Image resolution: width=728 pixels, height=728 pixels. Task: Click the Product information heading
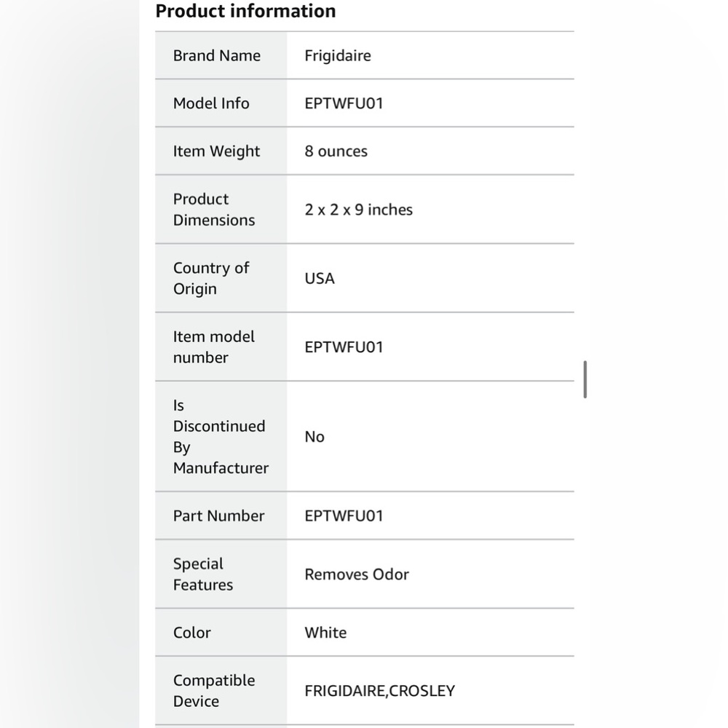pos(245,11)
